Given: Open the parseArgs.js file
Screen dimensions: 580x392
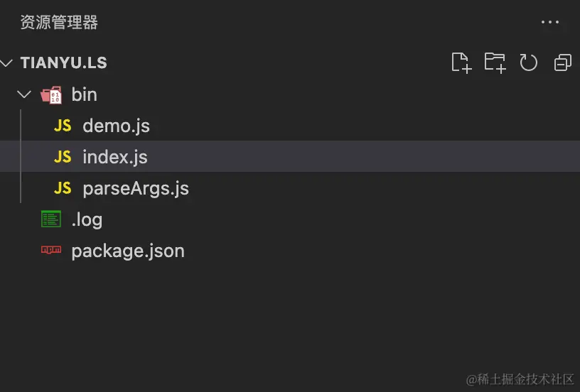Looking at the screenshot, I should pos(136,188).
